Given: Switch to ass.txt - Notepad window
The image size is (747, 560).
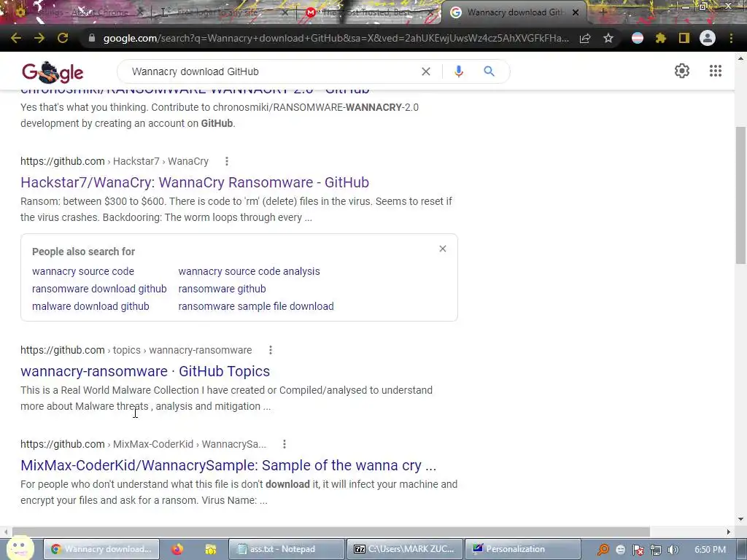Looking at the screenshot, I should [x=286, y=549].
